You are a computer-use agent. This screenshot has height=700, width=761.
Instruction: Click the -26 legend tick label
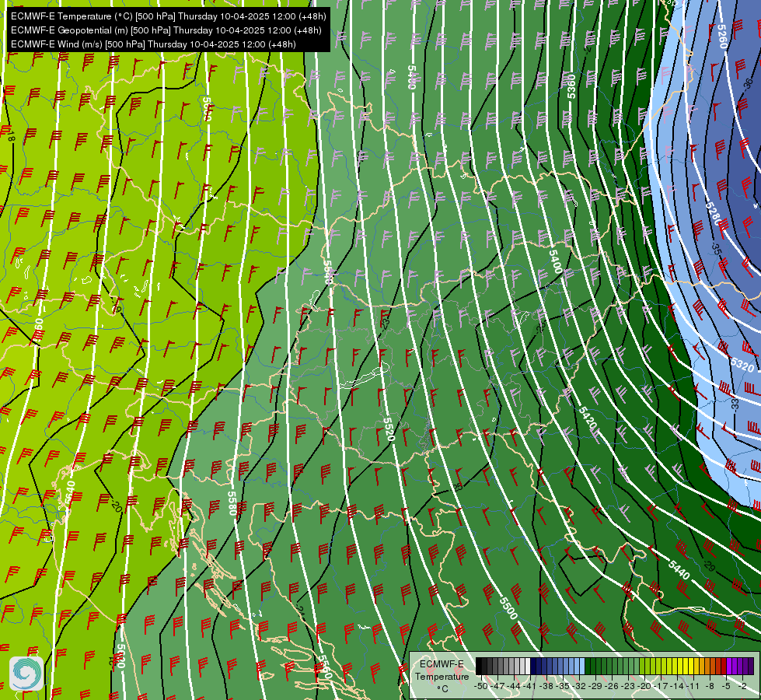pos(612,687)
